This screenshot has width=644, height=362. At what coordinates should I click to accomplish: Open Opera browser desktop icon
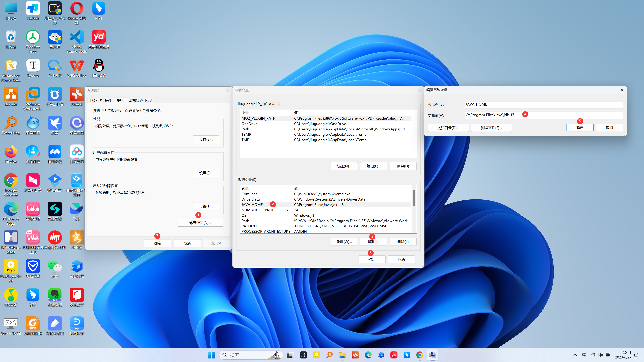click(77, 13)
